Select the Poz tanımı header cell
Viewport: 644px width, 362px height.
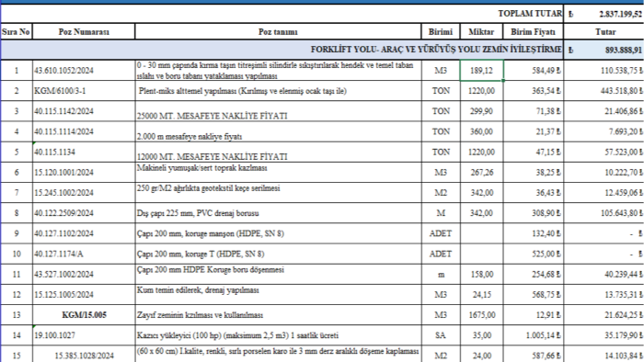point(278,31)
